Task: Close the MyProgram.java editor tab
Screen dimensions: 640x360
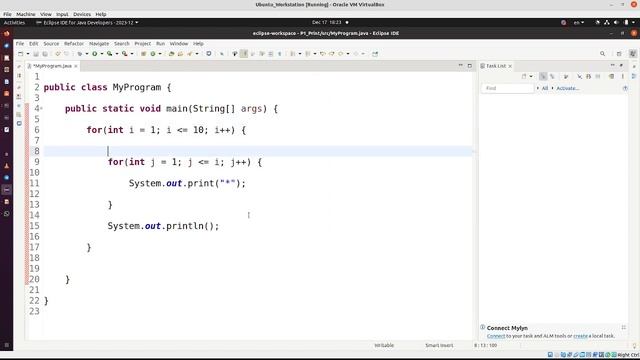Action: click(x=76, y=66)
